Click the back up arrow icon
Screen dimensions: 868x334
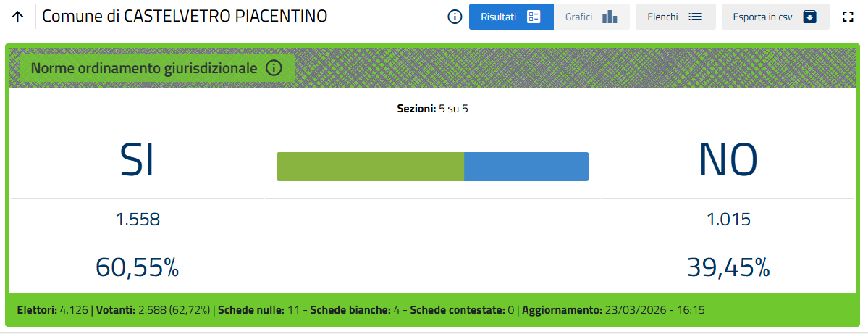[x=18, y=17]
